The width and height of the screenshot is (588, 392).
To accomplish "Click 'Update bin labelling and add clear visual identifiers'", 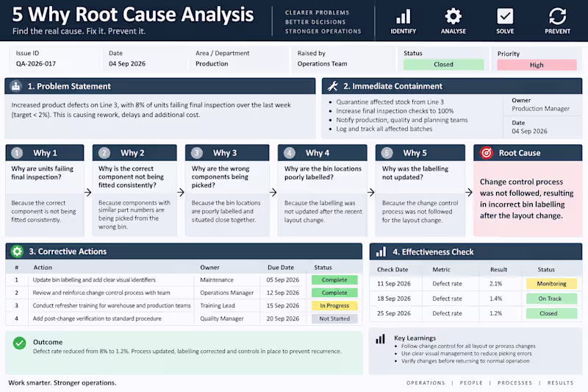I will [x=94, y=279].
